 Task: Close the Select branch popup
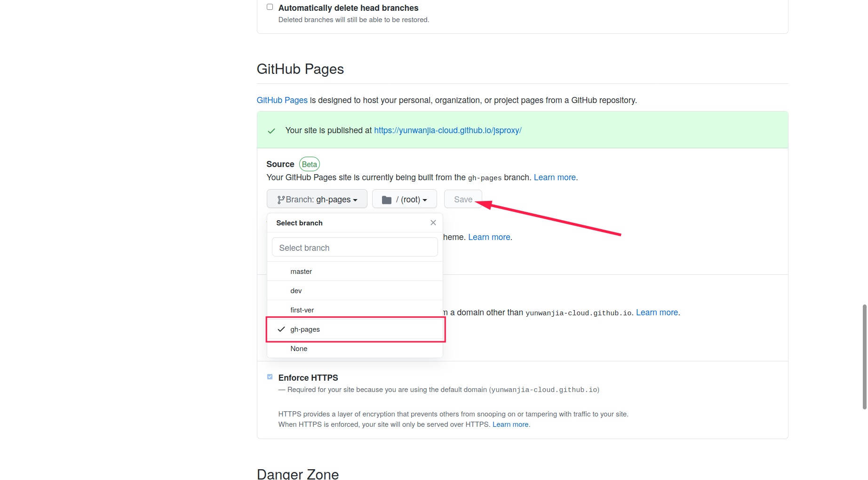(x=433, y=223)
